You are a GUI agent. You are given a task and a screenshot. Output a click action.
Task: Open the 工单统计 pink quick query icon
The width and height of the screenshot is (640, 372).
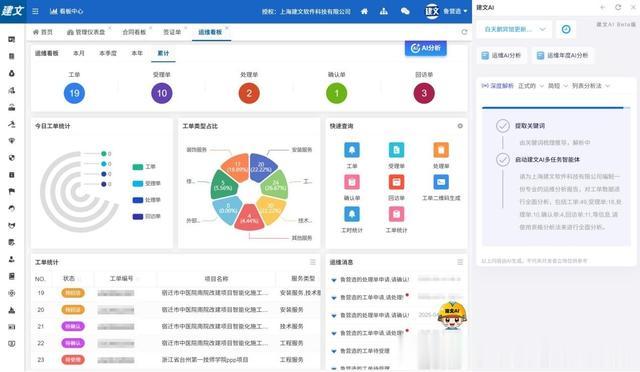(396, 214)
